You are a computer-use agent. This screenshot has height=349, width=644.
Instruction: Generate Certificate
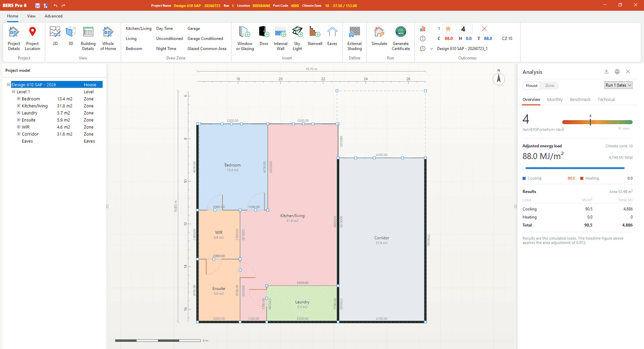click(401, 38)
